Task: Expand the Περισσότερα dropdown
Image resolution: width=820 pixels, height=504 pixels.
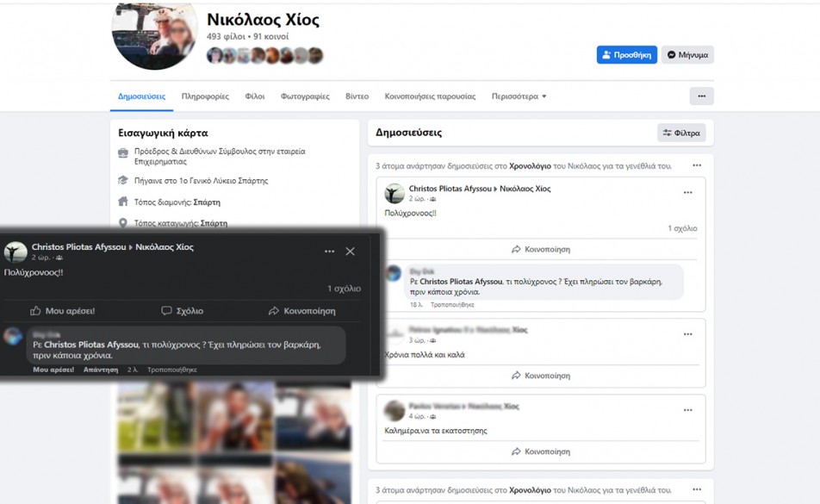Action: (x=519, y=96)
